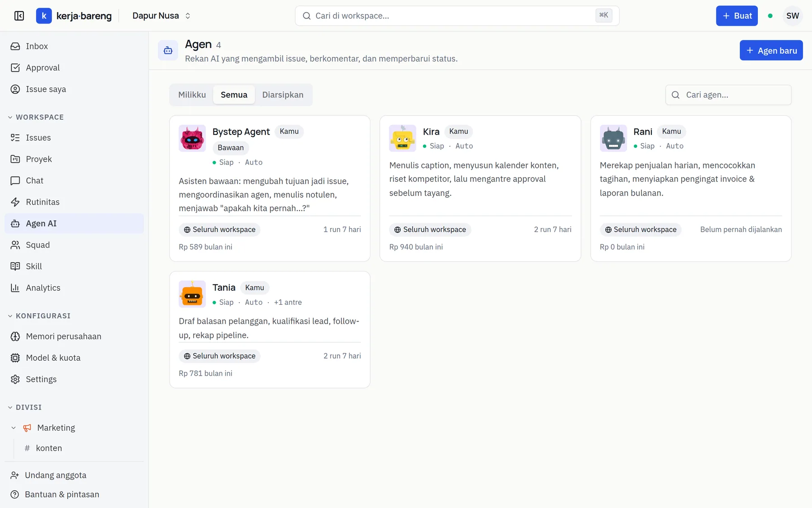Open Kira's yellow robot avatar

pos(402,138)
